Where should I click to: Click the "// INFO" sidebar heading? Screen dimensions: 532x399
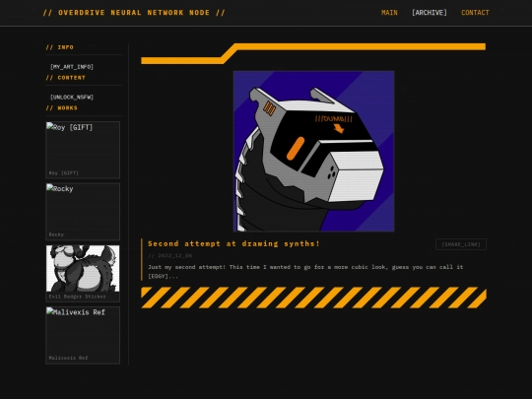click(x=60, y=47)
